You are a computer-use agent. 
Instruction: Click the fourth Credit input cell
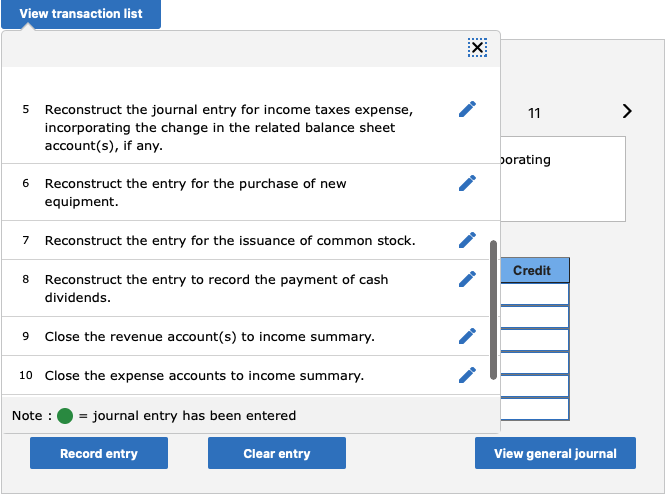pyautogui.click(x=535, y=363)
